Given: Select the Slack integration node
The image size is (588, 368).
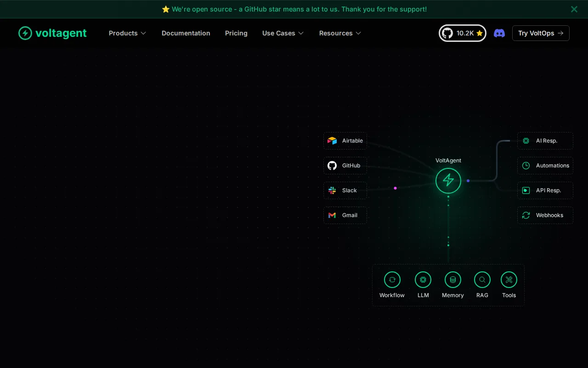Looking at the screenshot, I should coord(345,190).
